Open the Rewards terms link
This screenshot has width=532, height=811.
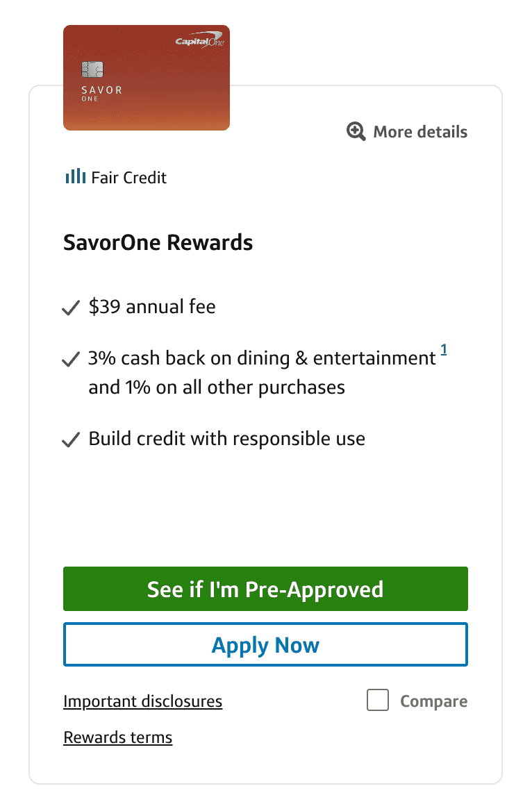117,737
